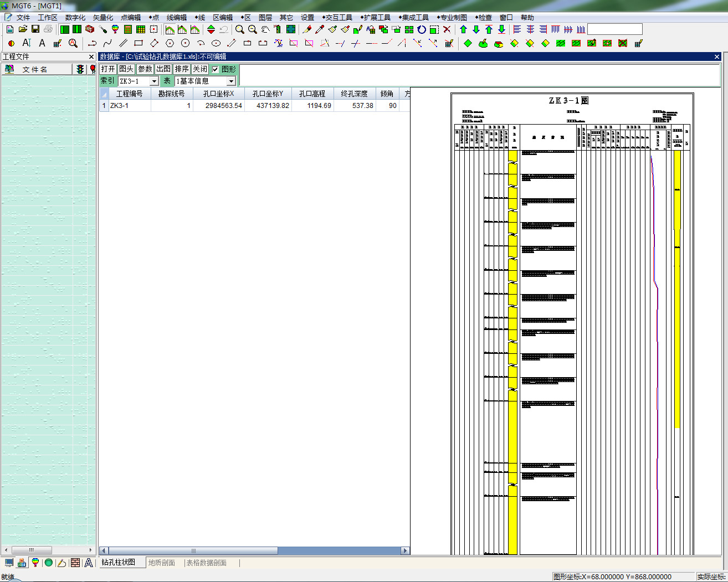Image resolution: width=728 pixels, height=582 pixels.
Task: Close the 工程文件 panel
Action: point(91,56)
